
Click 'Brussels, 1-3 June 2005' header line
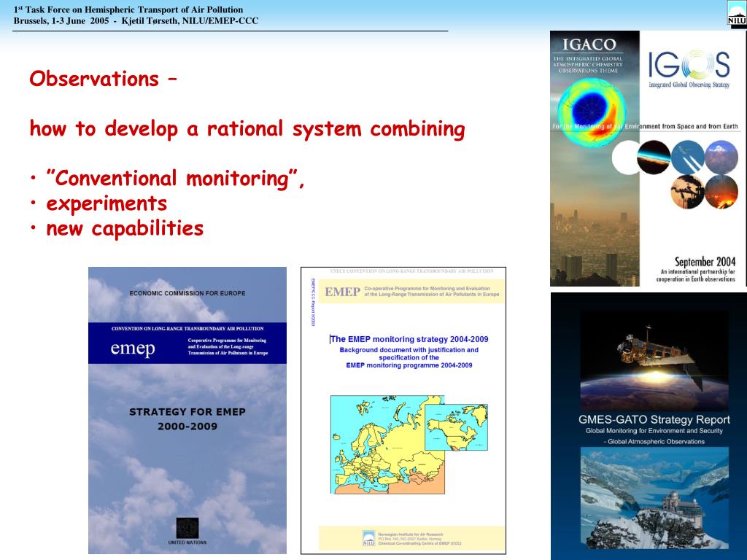coord(136,21)
